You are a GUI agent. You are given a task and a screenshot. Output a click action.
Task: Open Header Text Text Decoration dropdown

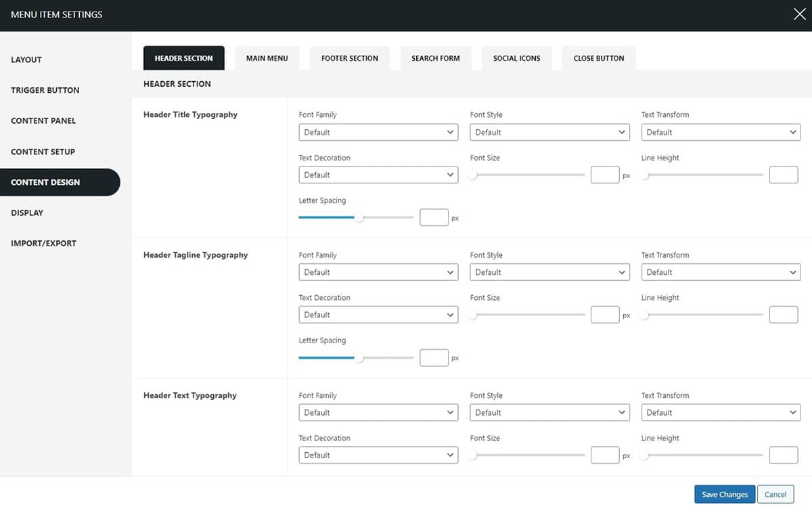tap(378, 455)
